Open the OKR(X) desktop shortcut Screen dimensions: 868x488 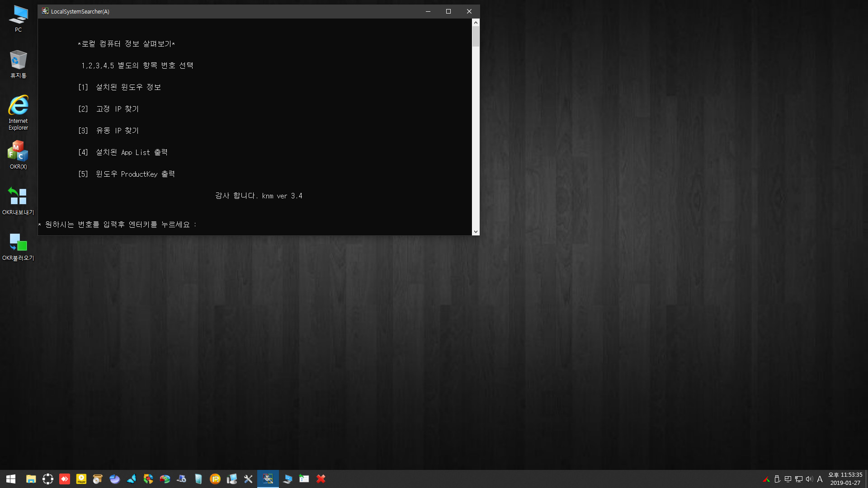pos(18,155)
